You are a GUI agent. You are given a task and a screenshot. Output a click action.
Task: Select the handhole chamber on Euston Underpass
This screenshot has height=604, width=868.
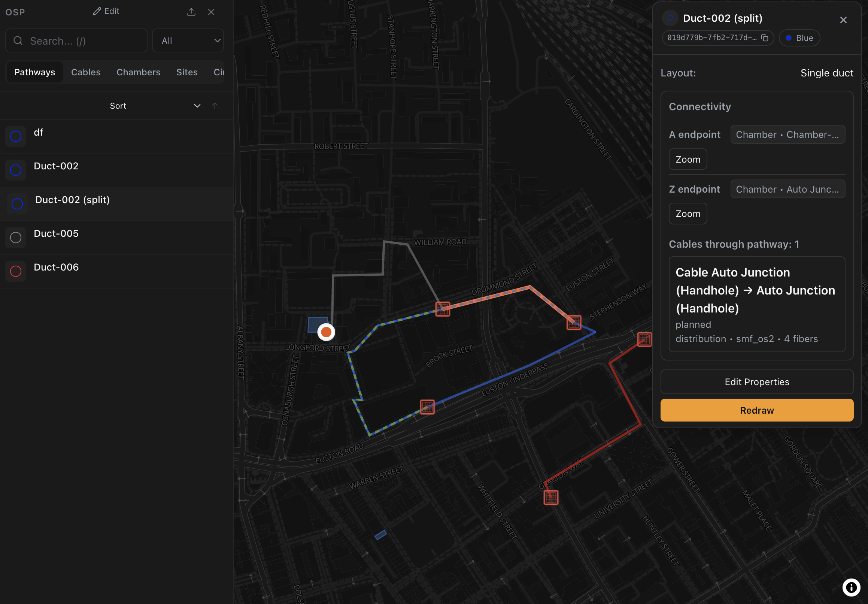pyautogui.click(x=427, y=407)
